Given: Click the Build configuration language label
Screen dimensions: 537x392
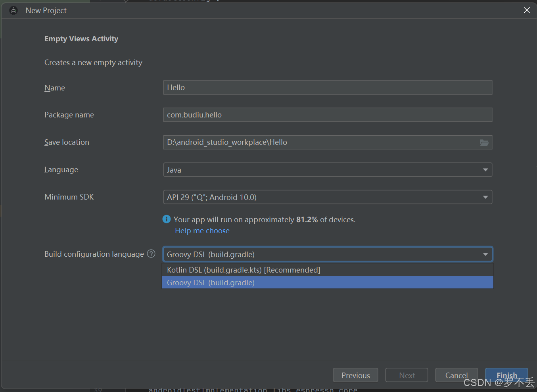Looking at the screenshot, I should 94,254.
